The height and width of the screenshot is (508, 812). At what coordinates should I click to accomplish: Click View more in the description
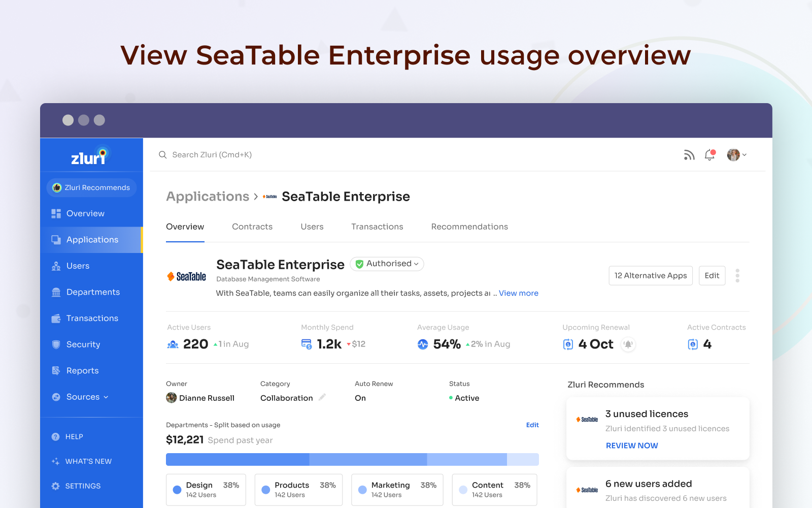pyautogui.click(x=518, y=293)
